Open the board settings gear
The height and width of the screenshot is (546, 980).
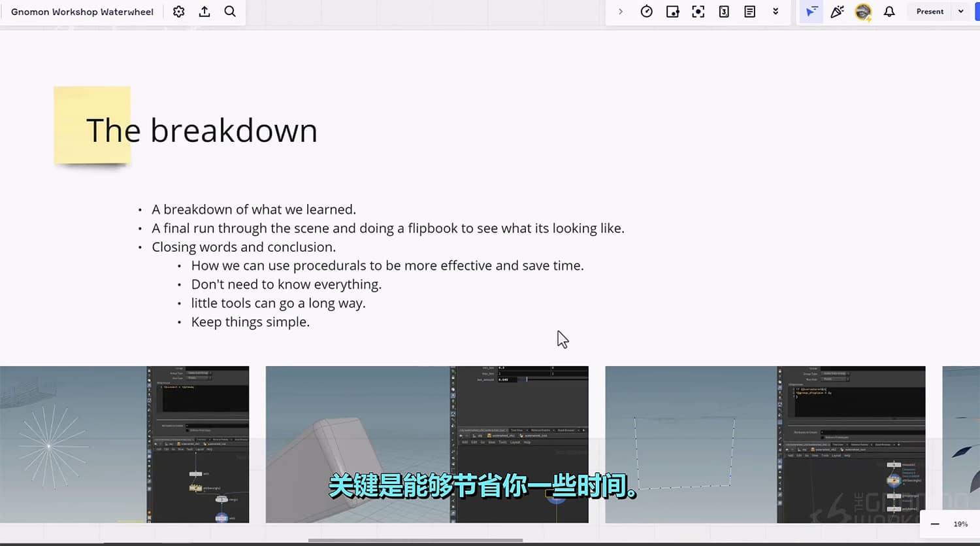178,11
